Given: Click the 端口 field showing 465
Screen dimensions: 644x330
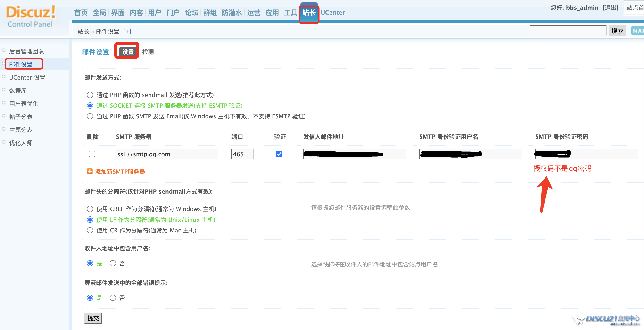Looking at the screenshot, I should click(x=242, y=154).
